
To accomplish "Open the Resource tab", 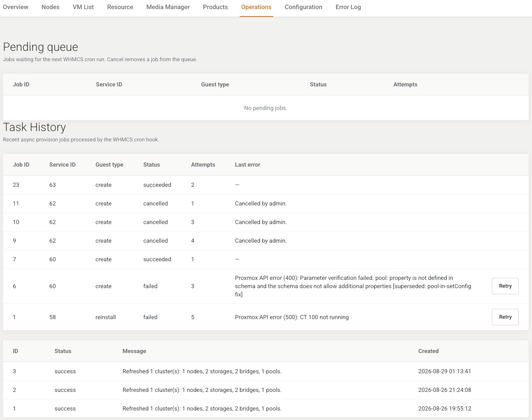I will click(120, 7).
